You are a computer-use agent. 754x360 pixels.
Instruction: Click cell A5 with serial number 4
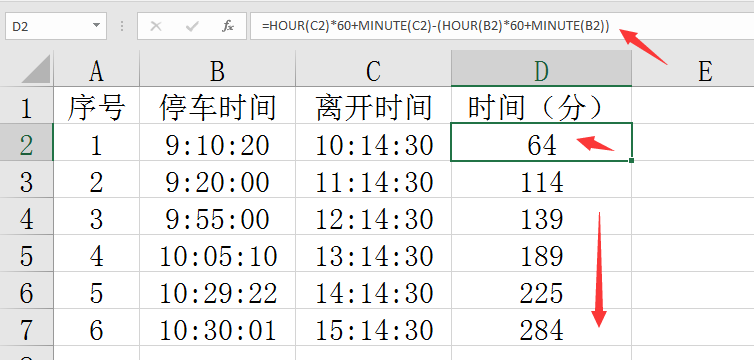(x=96, y=253)
